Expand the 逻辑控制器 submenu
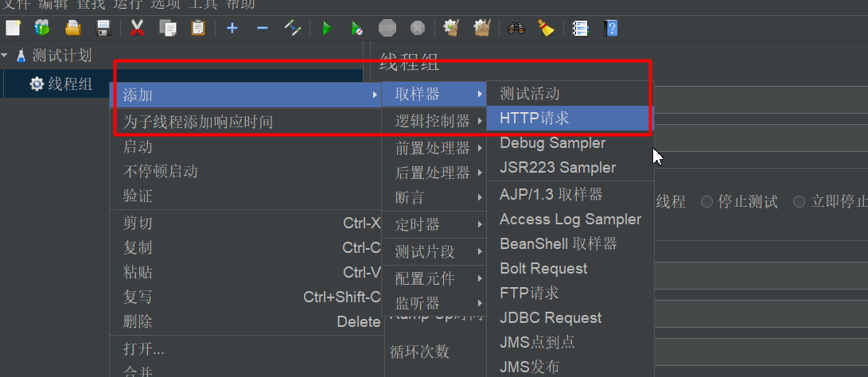868x377 pixels. (434, 122)
